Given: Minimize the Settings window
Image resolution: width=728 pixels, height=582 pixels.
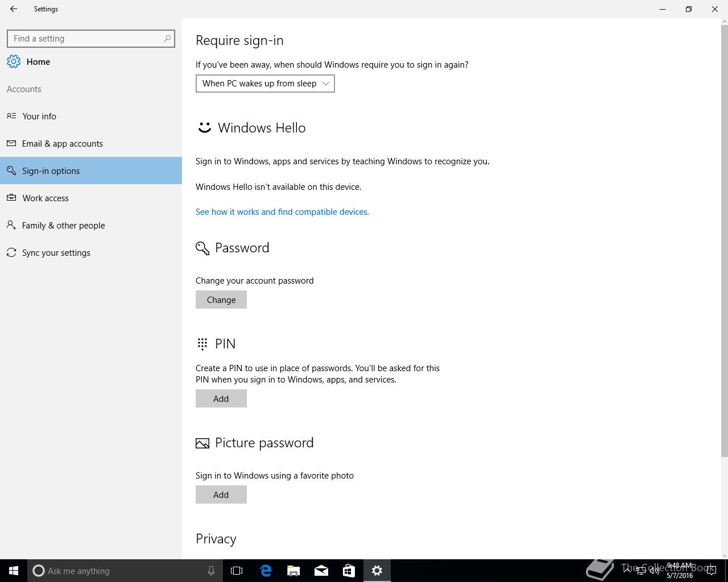Looking at the screenshot, I should [663, 9].
